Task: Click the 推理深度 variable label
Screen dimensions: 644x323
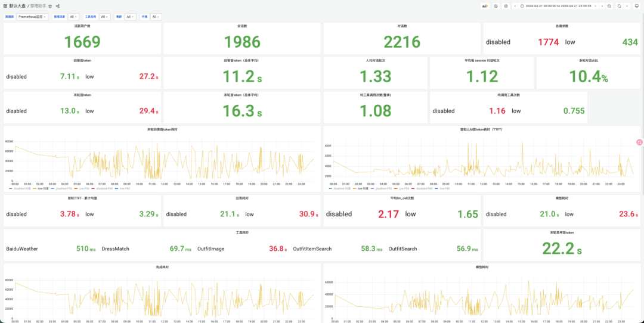Action: (59, 17)
